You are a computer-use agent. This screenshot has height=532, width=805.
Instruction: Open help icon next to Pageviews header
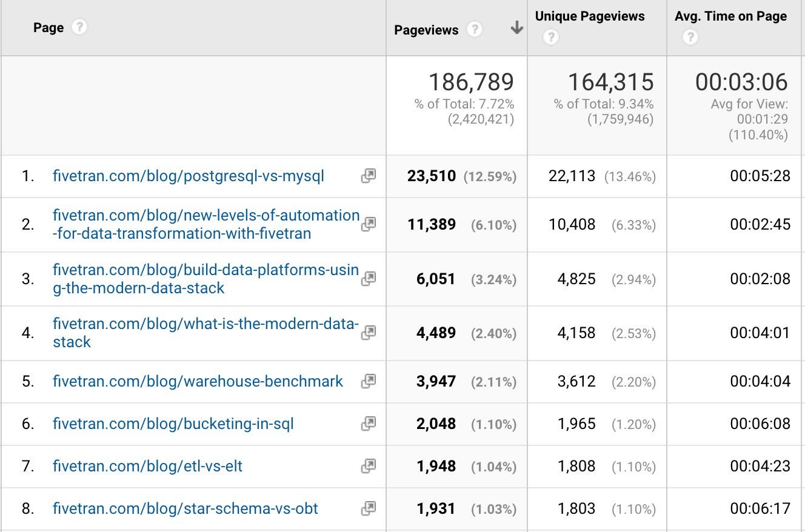pos(475,30)
